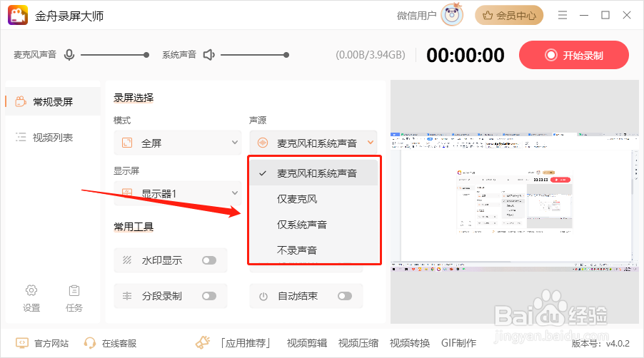Viewport: 644px width, 358px height.
Task: Click the 设置 label
Action: click(x=31, y=307)
